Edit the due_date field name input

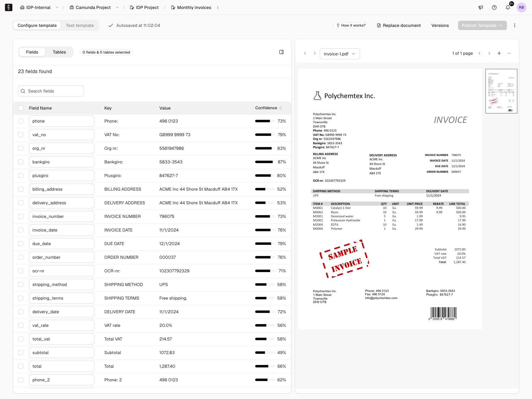pyautogui.click(x=62, y=244)
